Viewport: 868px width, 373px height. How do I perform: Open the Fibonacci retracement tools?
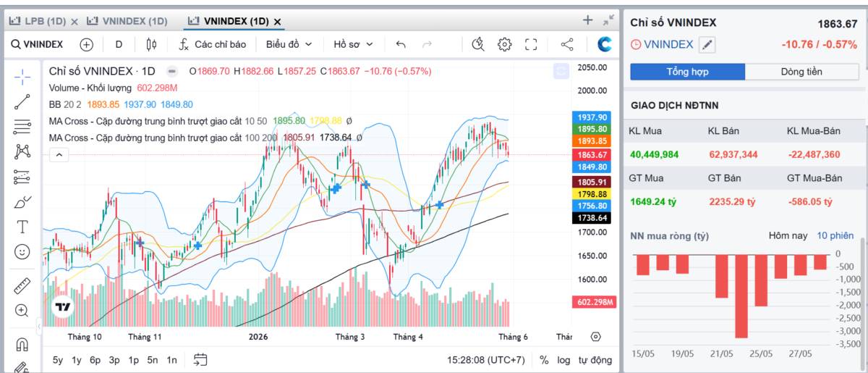pyautogui.click(x=22, y=127)
